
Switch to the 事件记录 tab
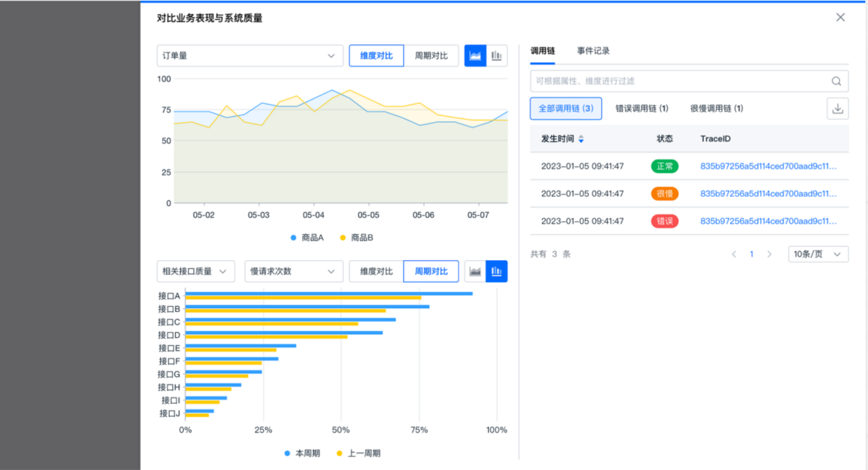[x=593, y=51]
